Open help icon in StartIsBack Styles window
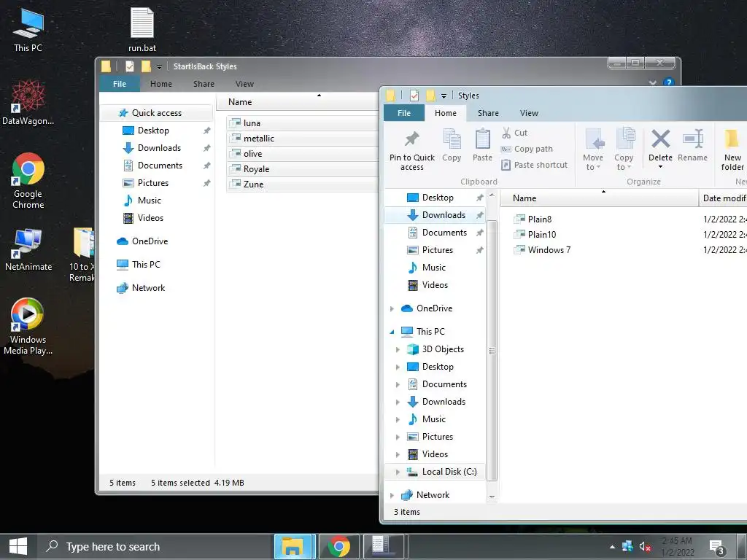The image size is (747, 560). (x=668, y=82)
